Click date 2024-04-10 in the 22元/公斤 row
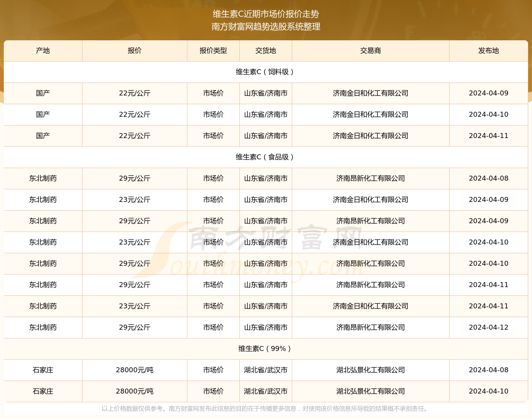This screenshot has width=532, height=419. (x=489, y=114)
